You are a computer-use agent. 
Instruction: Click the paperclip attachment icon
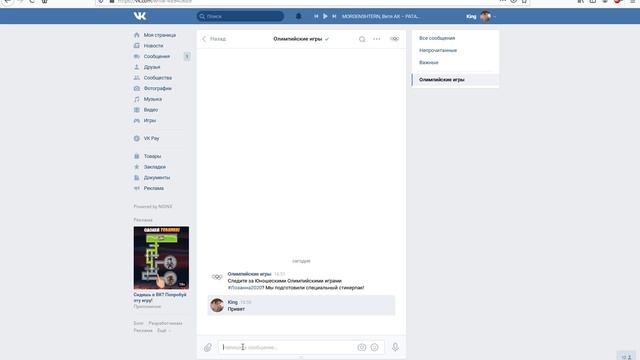coord(208,347)
